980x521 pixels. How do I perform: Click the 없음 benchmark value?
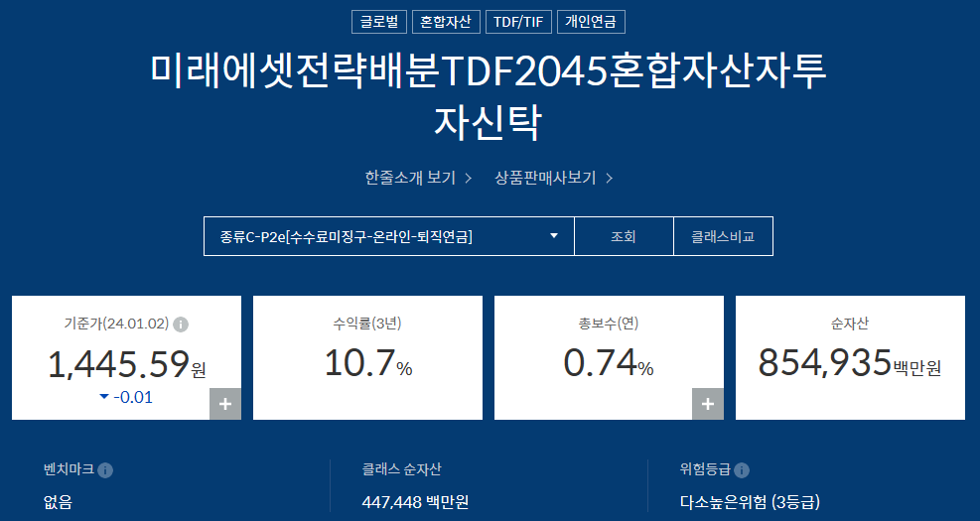[59, 501]
